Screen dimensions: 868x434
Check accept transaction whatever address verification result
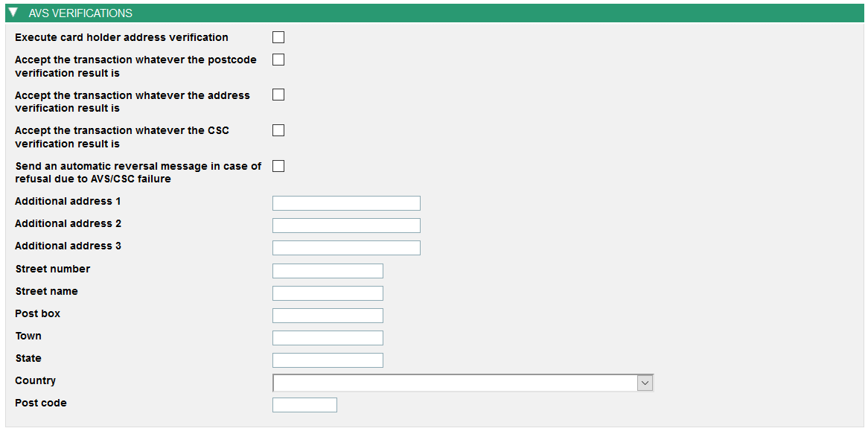(x=278, y=95)
